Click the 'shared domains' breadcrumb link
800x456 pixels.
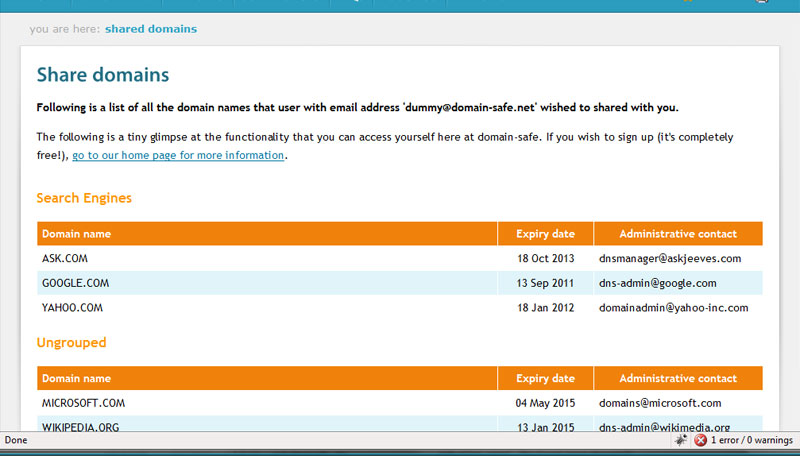point(151,29)
